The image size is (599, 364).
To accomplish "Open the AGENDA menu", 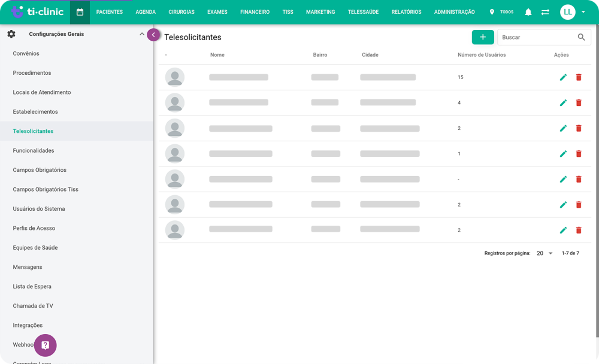I will pyautogui.click(x=146, y=12).
